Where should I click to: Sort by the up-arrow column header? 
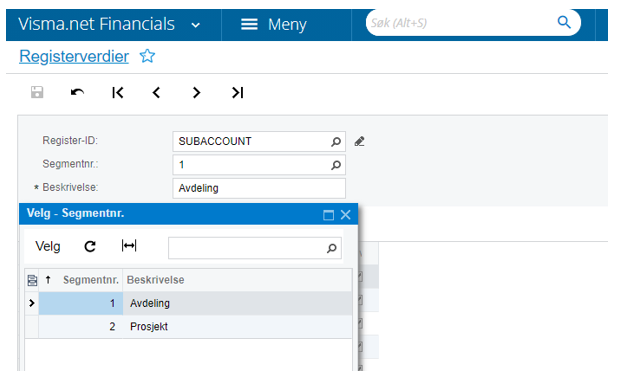48,280
